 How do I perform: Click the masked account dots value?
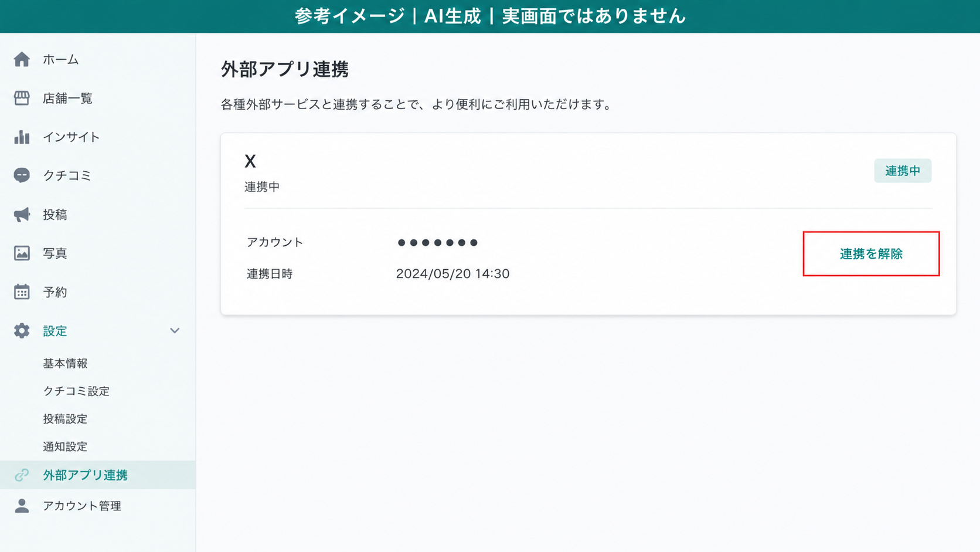[437, 242]
